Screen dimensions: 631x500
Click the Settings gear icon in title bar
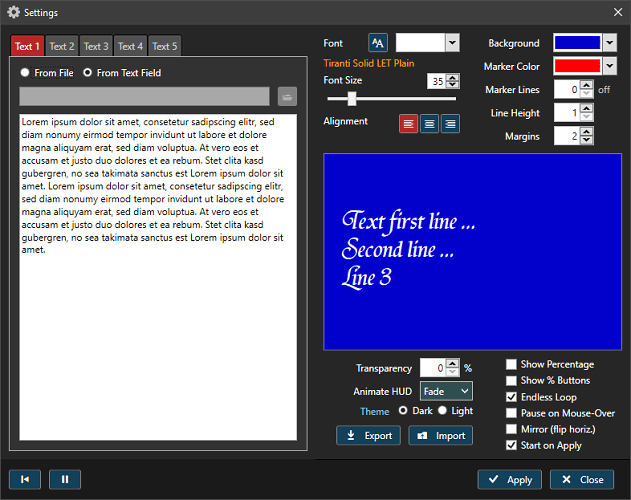pos(14,13)
